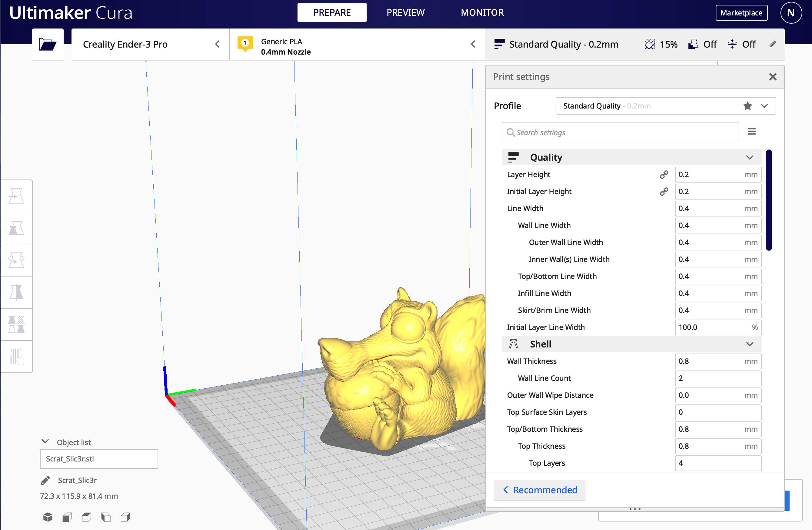
Task: Select the Move tool in left toolbar
Action: click(16, 196)
